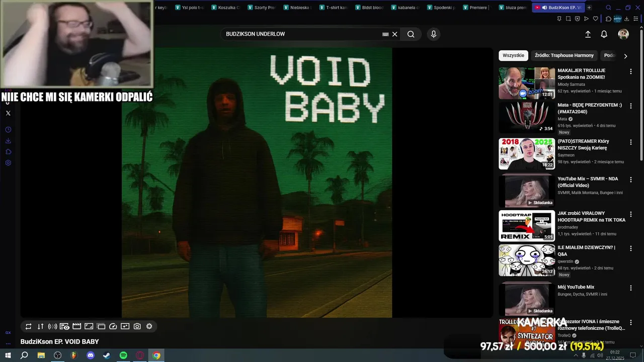Screen dimensions: 644x362
Task: Open (PATO)STREAMER Który NISZCZY video title
Action: 583,145
